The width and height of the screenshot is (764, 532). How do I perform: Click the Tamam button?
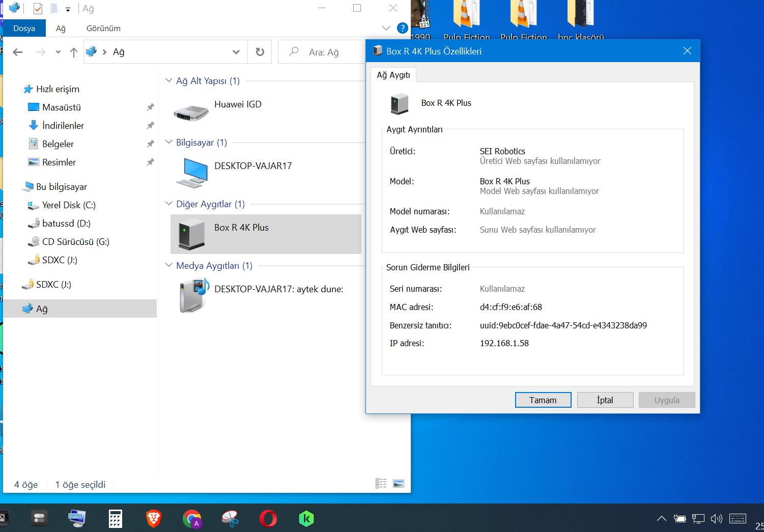coord(543,400)
